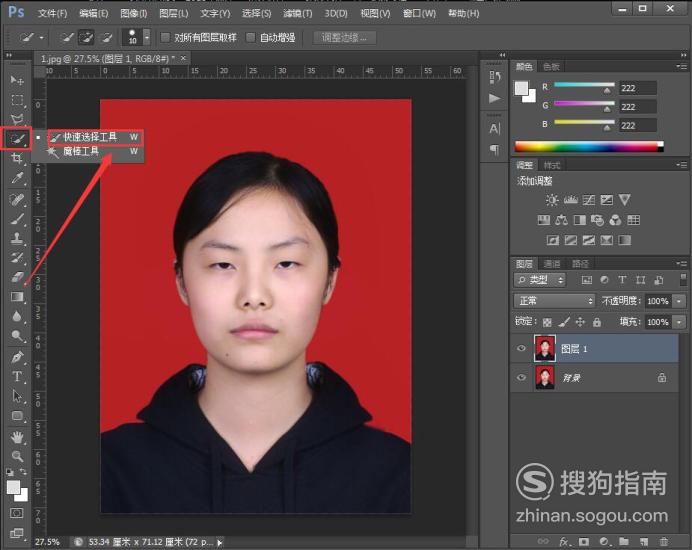Screen dimensions: 692x550
Task: Open the brush picker dropdown arrow
Action: (147, 38)
